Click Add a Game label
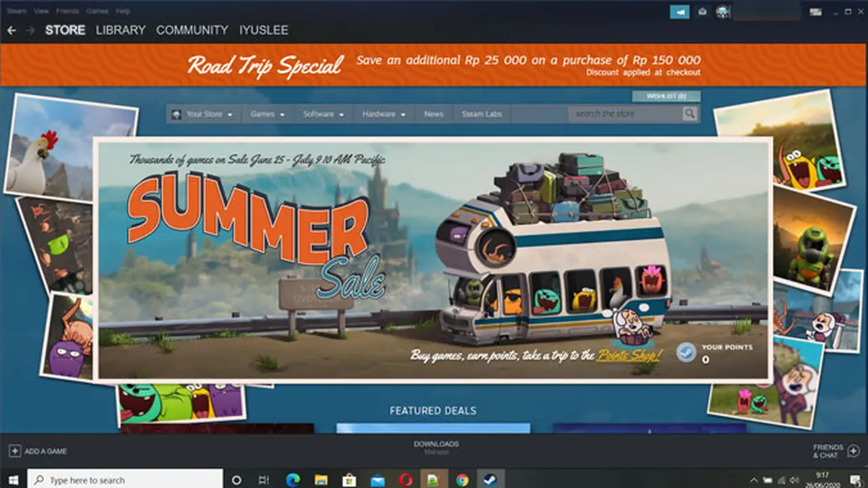The height and width of the screenshot is (488, 868). pyautogui.click(x=45, y=451)
